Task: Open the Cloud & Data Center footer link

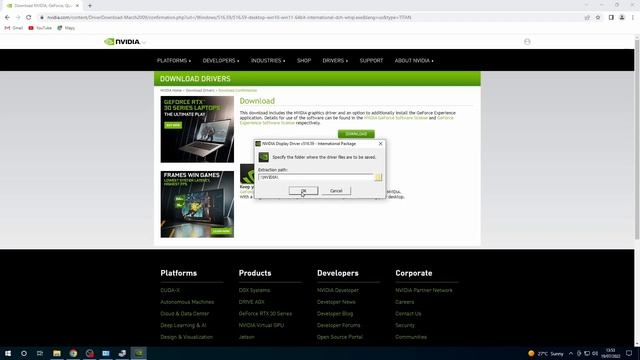Action: 184,314
